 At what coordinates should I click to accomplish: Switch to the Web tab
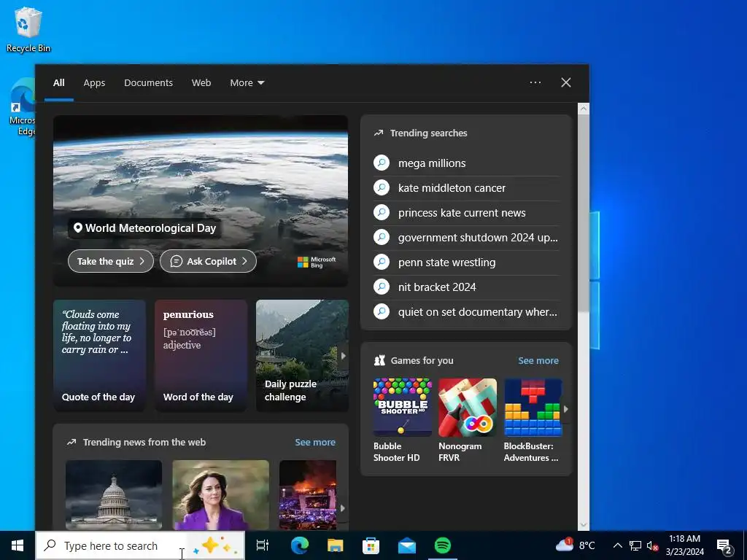[x=201, y=83]
